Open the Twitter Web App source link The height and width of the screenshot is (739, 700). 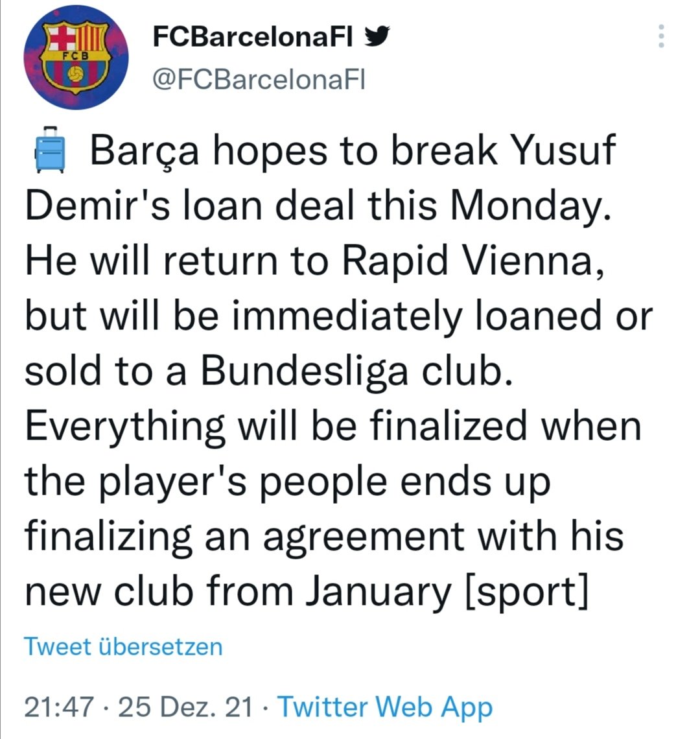384,707
